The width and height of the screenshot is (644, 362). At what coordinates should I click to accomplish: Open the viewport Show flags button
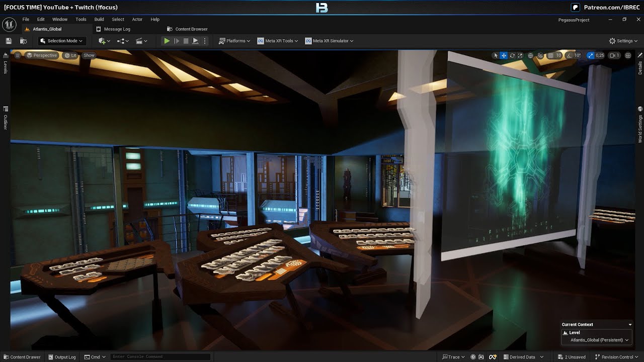89,55
